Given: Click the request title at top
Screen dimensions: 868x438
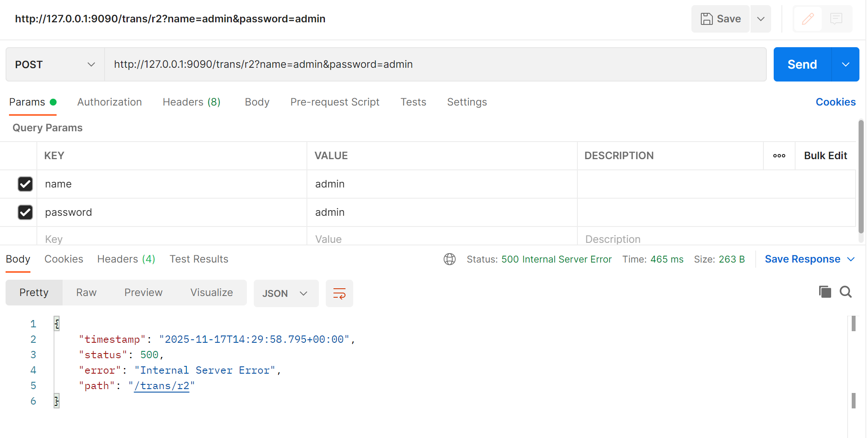Looking at the screenshot, I should [x=170, y=19].
